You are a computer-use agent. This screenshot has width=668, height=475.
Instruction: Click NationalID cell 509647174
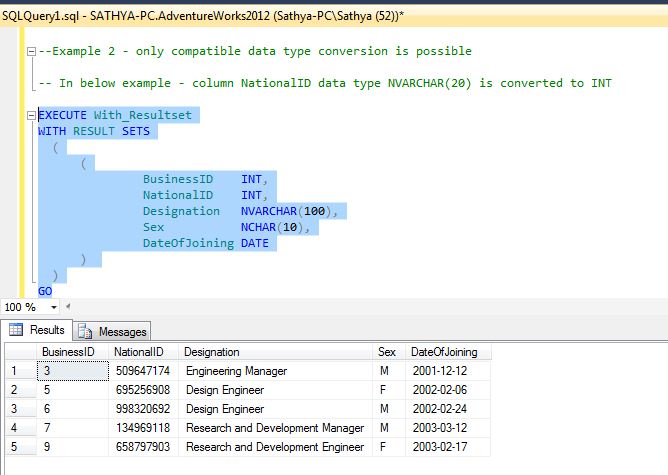[x=144, y=371]
